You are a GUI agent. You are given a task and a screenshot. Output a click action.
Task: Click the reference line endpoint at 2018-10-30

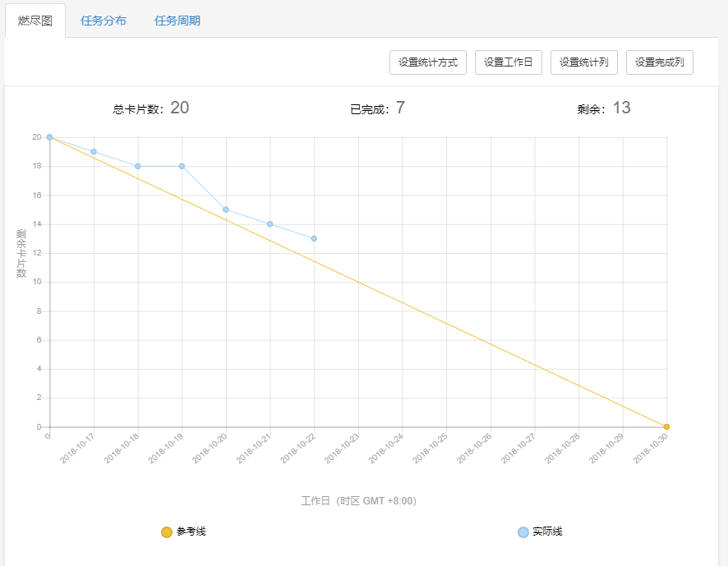(x=666, y=426)
